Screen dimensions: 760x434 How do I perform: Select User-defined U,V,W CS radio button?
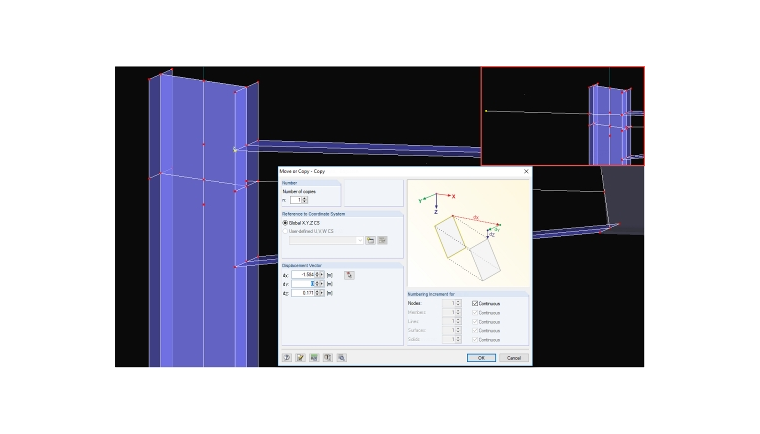[285, 231]
